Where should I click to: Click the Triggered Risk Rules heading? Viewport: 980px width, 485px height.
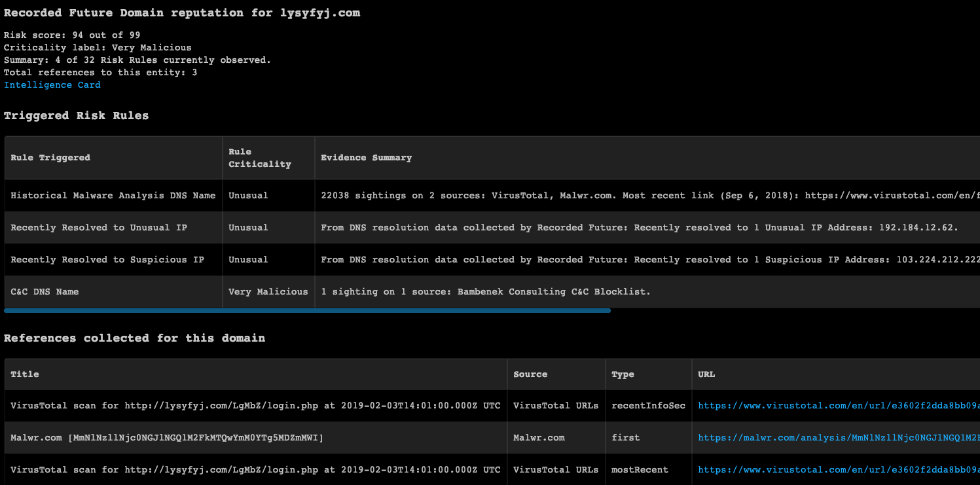click(77, 116)
